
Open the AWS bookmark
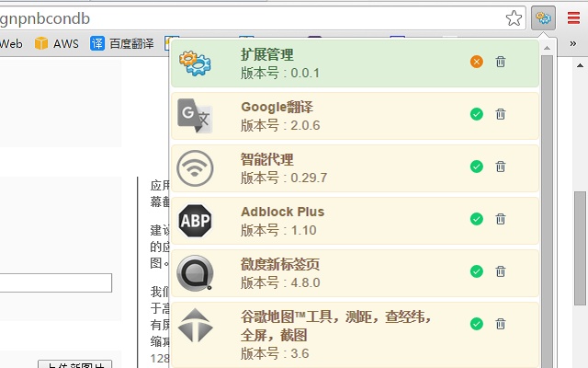pyautogui.click(x=57, y=43)
